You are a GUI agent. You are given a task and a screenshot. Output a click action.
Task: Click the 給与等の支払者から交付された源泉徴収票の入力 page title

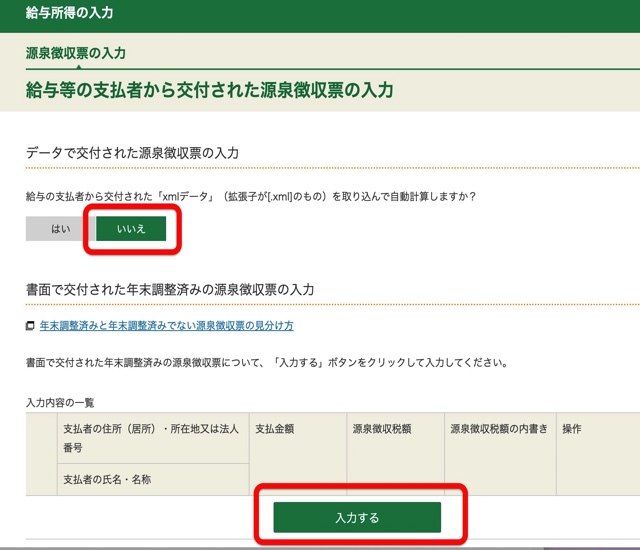pyautogui.click(x=209, y=90)
